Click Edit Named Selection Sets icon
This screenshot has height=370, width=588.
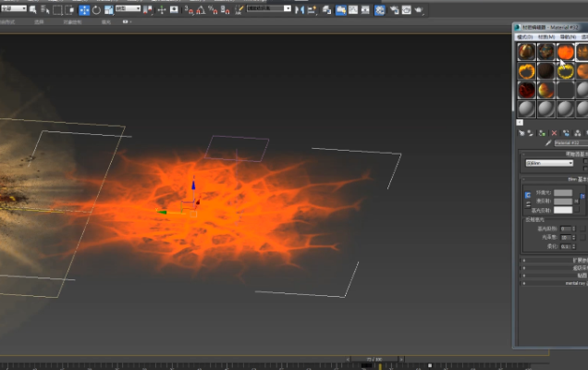tap(239, 10)
